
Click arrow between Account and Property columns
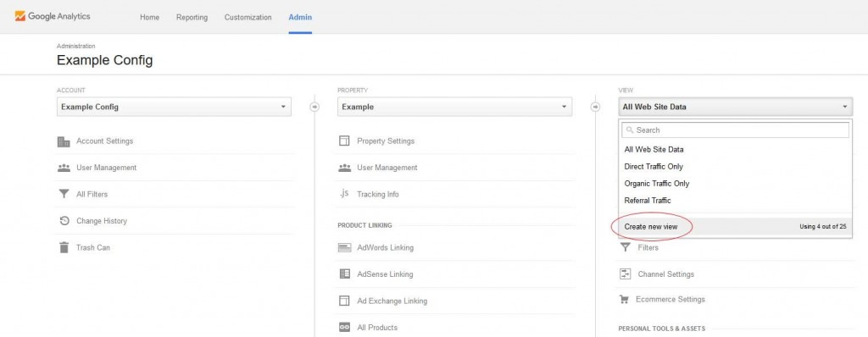(314, 107)
